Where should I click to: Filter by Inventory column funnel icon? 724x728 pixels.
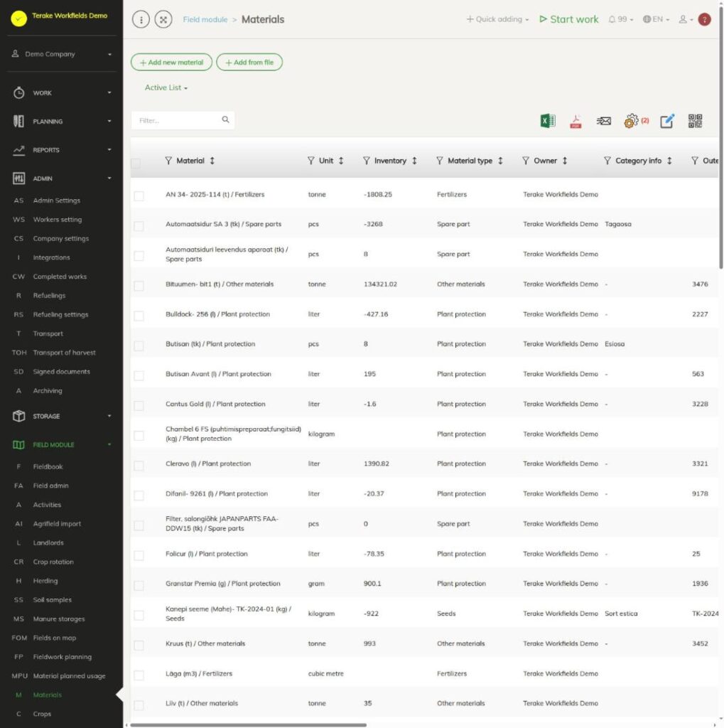click(366, 161)
